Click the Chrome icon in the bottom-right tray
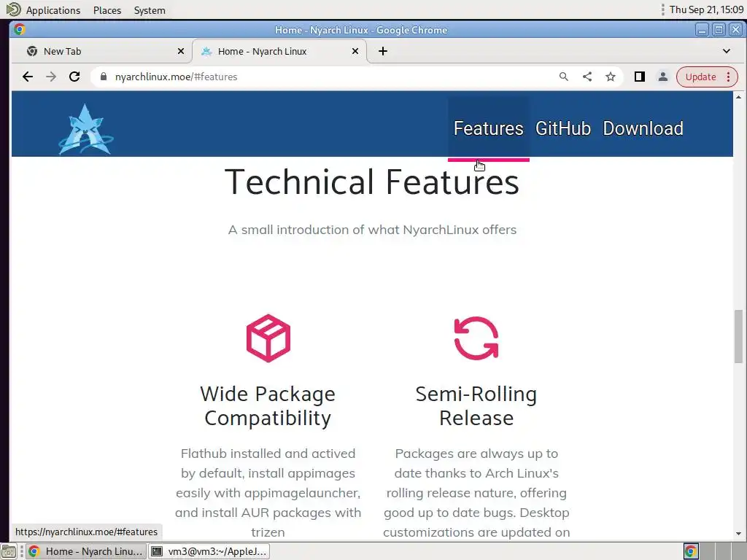This screenshot has width=747, height=560. click(691, 551)
